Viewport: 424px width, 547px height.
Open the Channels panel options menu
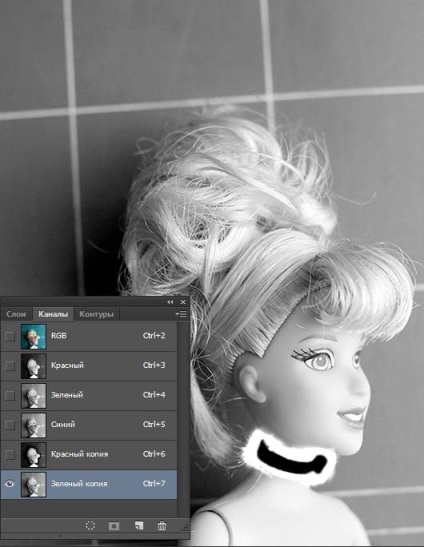point(181,314)
